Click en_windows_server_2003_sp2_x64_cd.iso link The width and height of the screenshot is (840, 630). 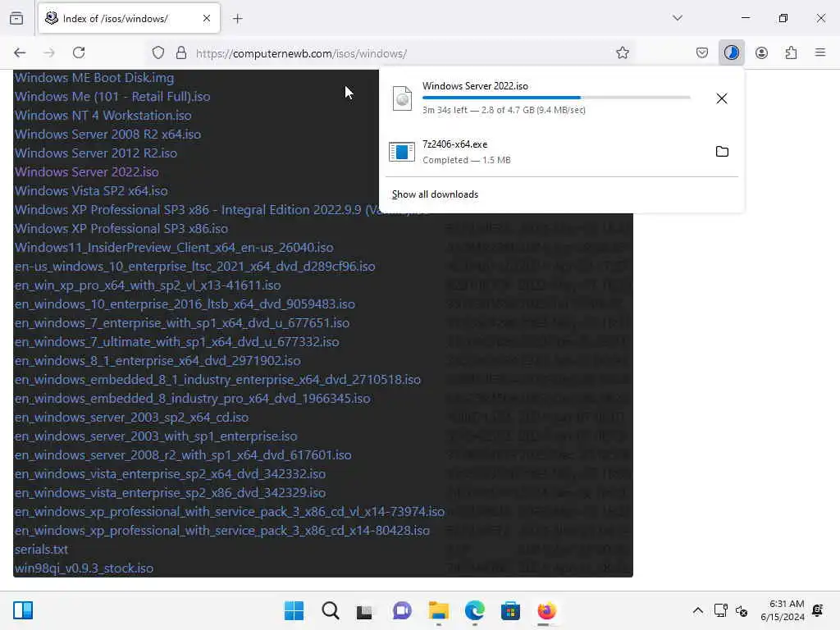click(x=132, y=417)
